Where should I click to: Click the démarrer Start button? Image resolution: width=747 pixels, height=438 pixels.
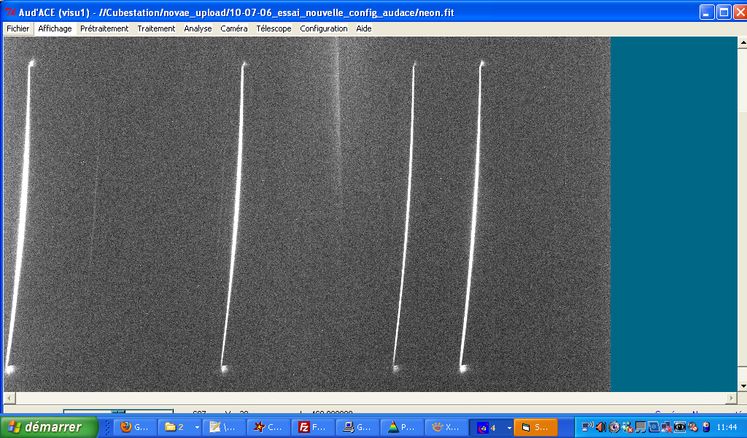pyautogui.click(x=49, y=427)
